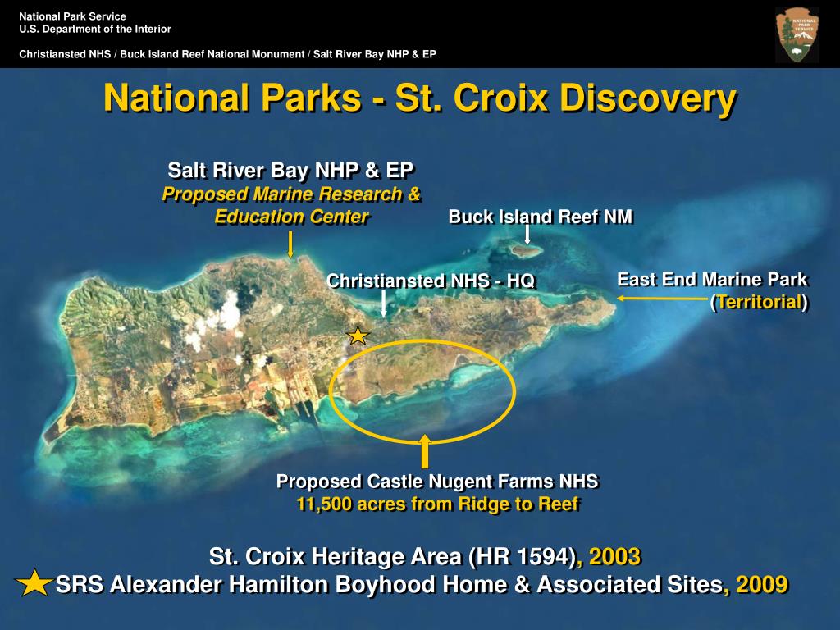Viewport: 840px width, 630px height.
Task: Click the 'National Park Service' header text
Action: pyautogui.click(x=72, y=16)
